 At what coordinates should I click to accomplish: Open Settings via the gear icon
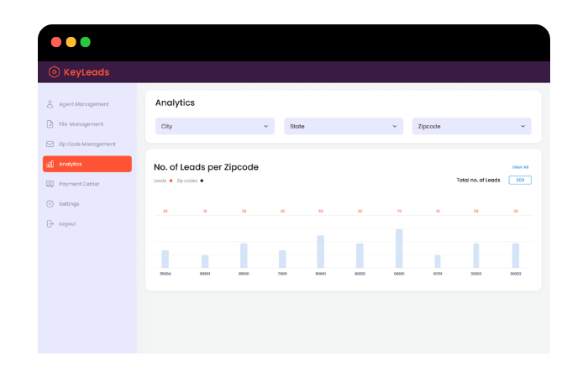point(50,203)
